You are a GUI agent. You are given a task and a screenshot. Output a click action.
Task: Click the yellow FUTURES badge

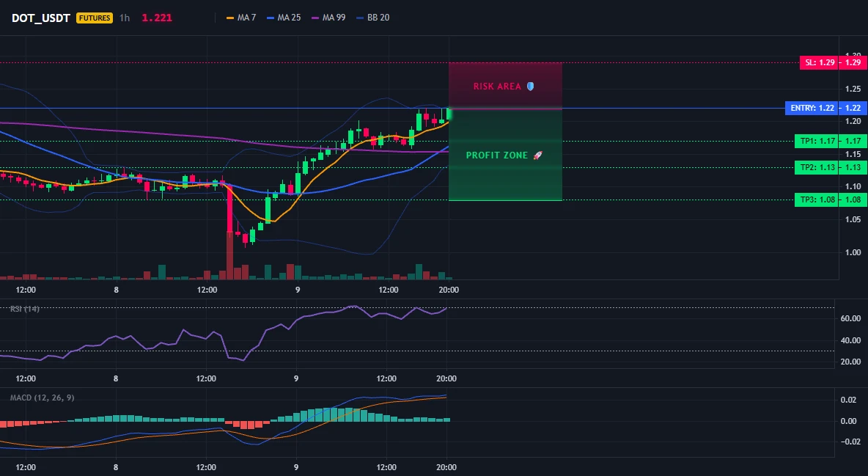tap(95, 18)
